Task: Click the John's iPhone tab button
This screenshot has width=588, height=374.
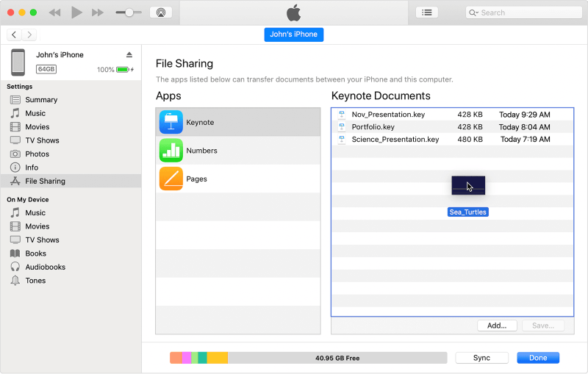Action: tap(293, 35)
